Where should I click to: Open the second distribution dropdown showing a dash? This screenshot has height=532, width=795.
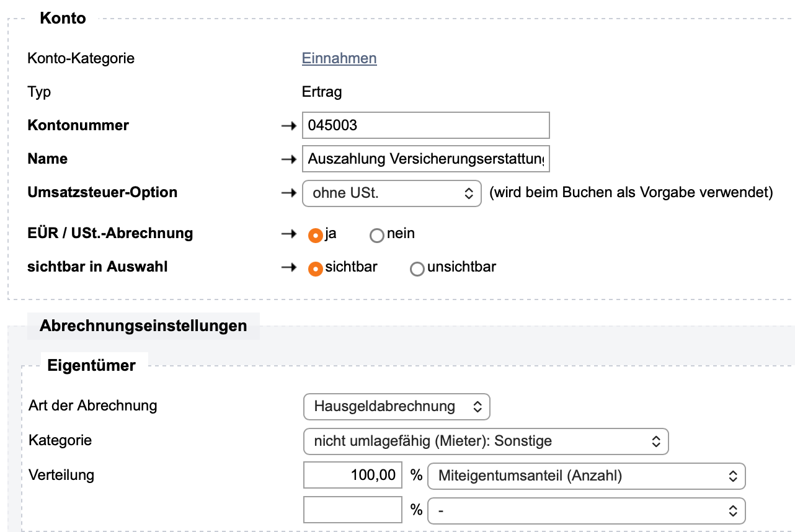587,510
